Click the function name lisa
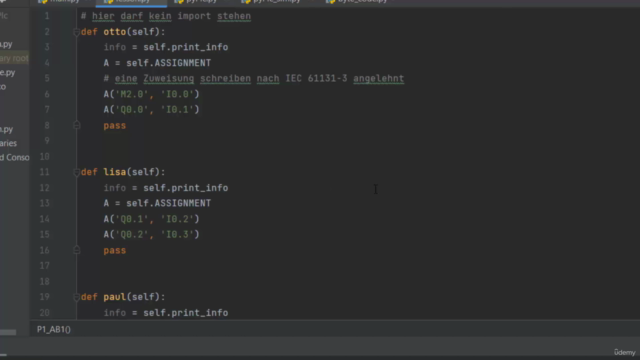This screenshot has height=360, width=640. point(115,172)
